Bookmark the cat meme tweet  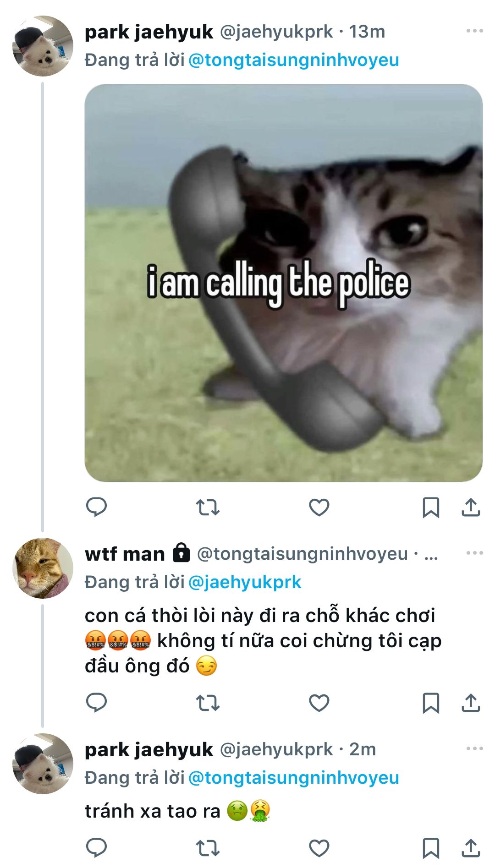pyautogui.click(x=430, y=508)
